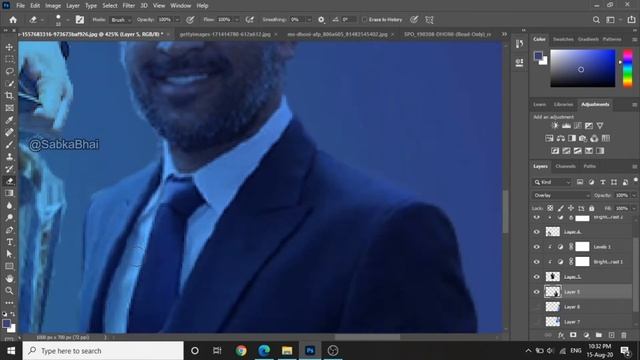
Task: Click the toolbar foreground color swatch
Action: (7, 324)
